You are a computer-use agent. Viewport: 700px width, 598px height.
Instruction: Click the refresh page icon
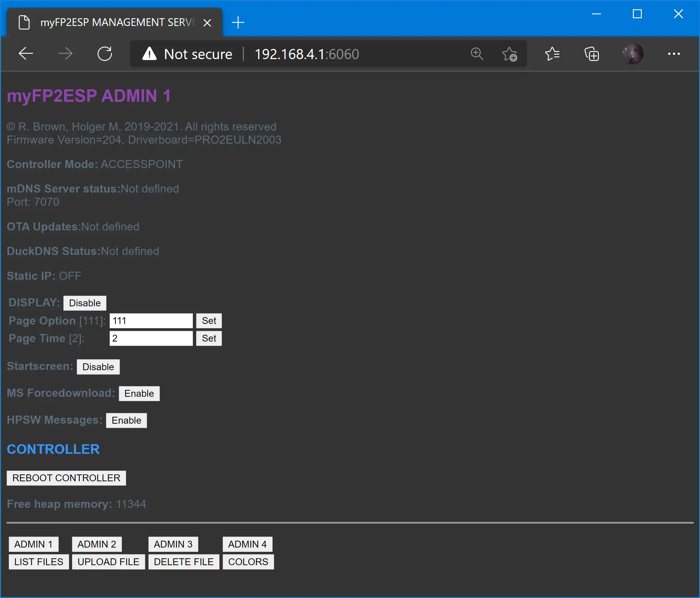104,54
